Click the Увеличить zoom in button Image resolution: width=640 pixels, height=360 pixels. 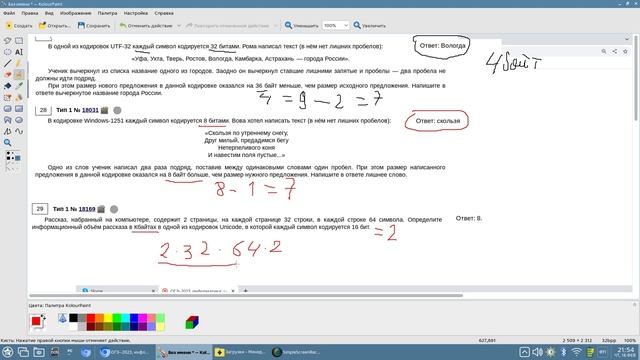pos(369,25)
